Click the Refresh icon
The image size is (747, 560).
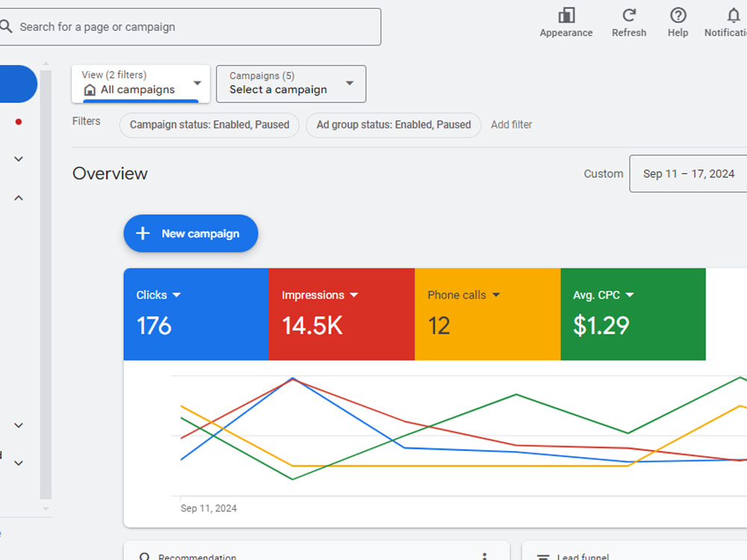pyautogui.click(x=629, y=16)
